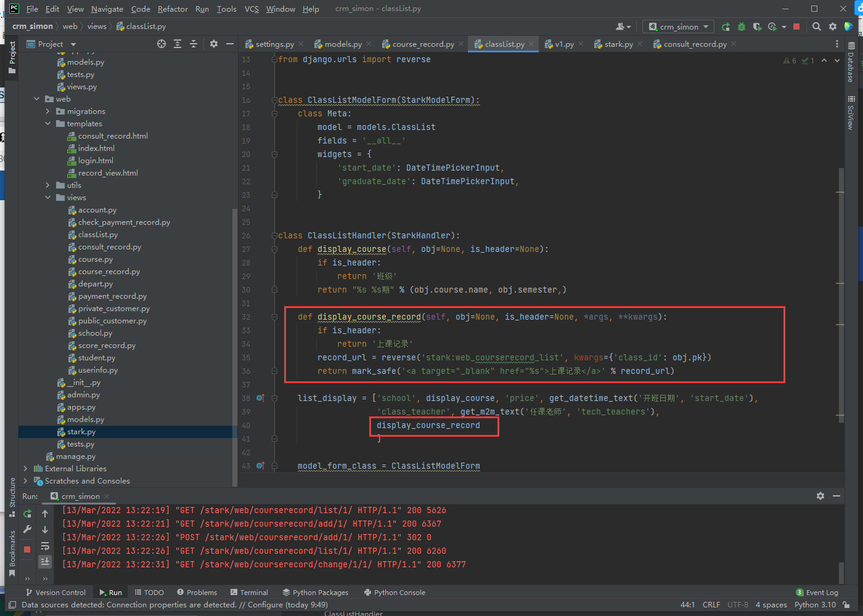Rerun crm_simon from the top toolbar
Viewport: 863px width, 616px height.
pos(726,26)
